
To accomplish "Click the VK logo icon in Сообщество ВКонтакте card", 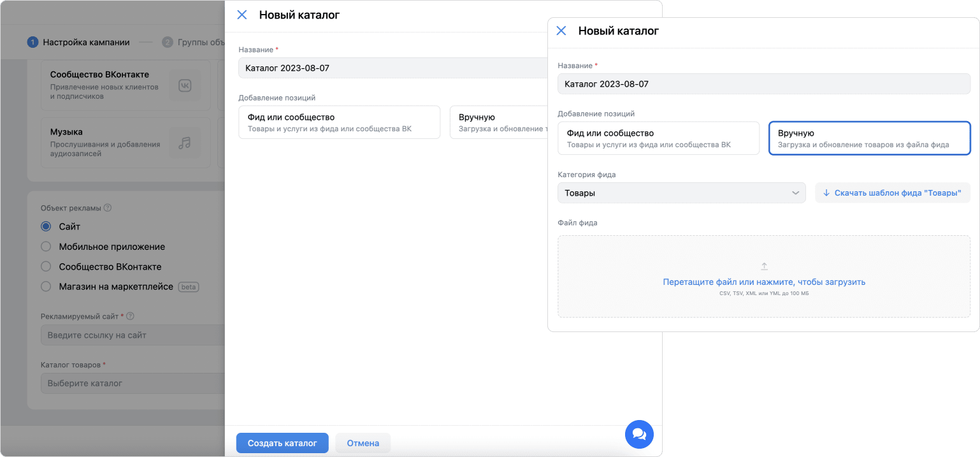I will click(x=185, y=86).
